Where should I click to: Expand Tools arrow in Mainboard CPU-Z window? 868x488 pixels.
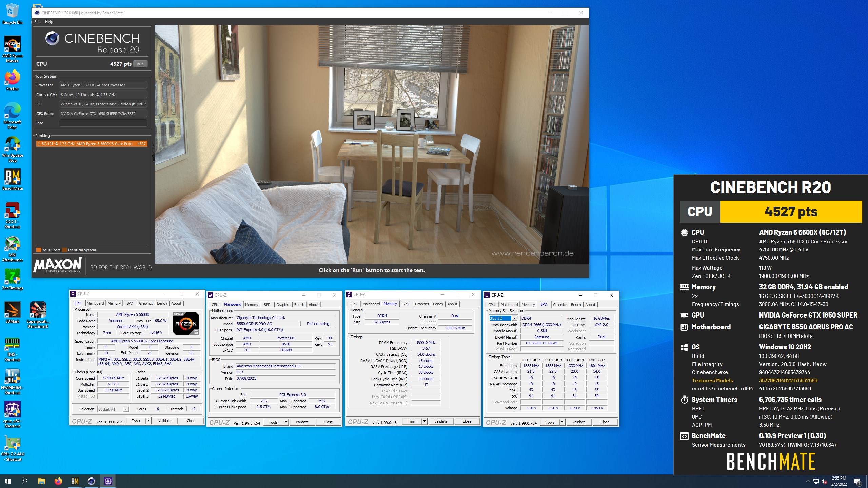coord(285,422)
